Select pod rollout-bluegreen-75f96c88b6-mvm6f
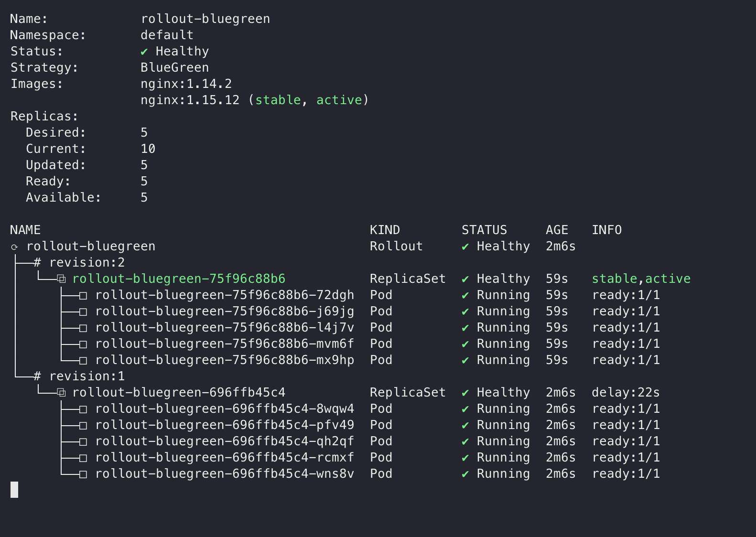This screenshot has height=537, width=756. (x=225, y=344)
